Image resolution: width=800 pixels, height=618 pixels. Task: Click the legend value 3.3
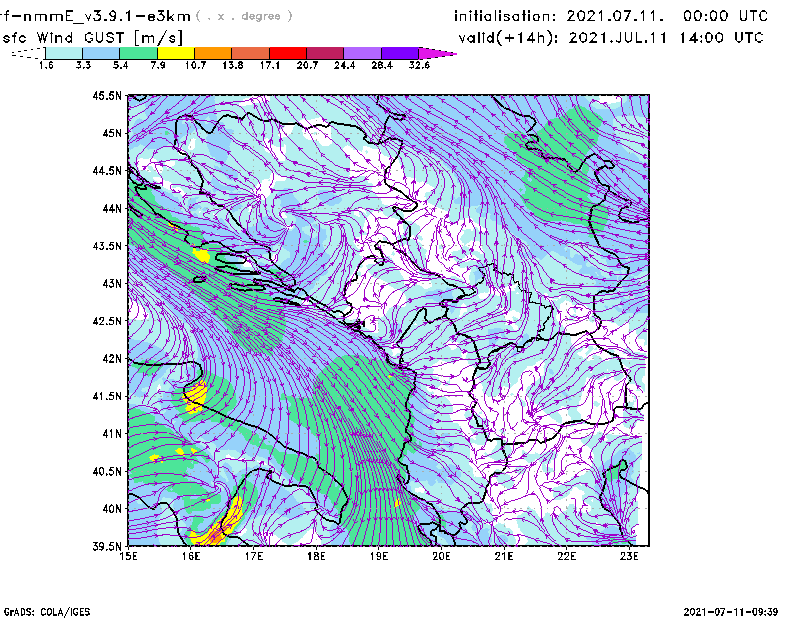point(83,65)
